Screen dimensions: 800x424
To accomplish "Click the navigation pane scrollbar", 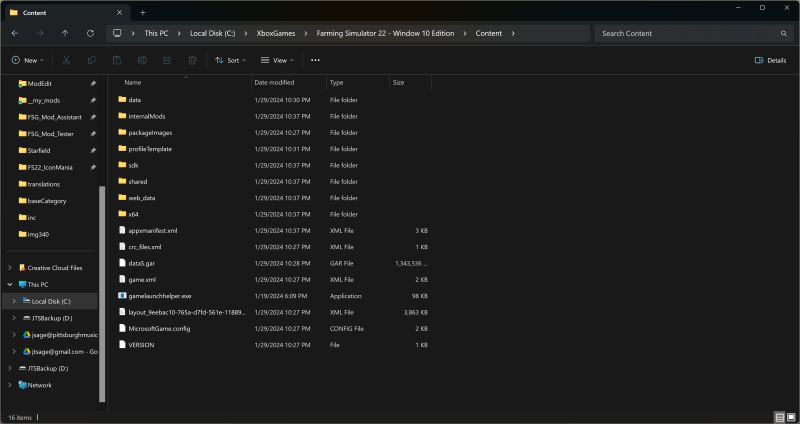I will pos(102,294).
